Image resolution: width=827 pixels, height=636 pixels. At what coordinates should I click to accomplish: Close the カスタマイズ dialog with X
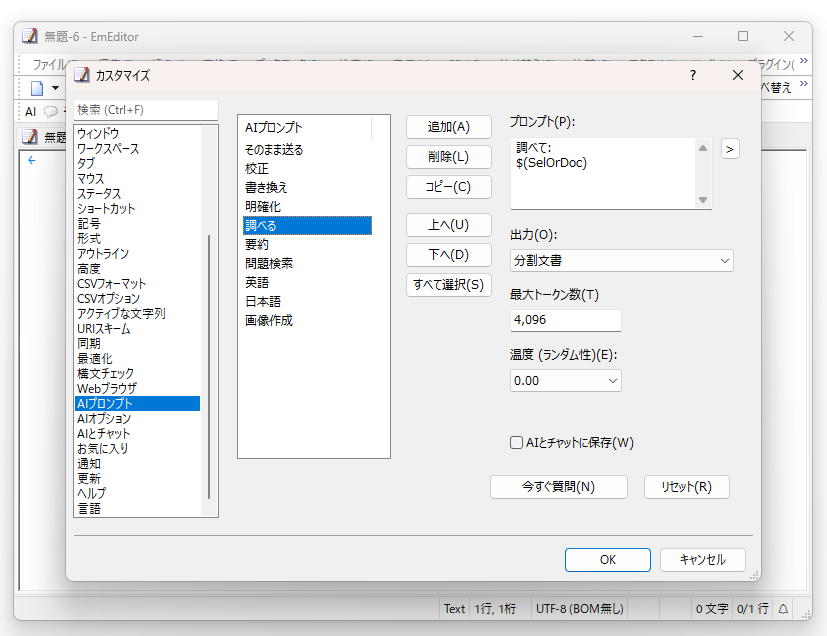click(x=738, y=75)
